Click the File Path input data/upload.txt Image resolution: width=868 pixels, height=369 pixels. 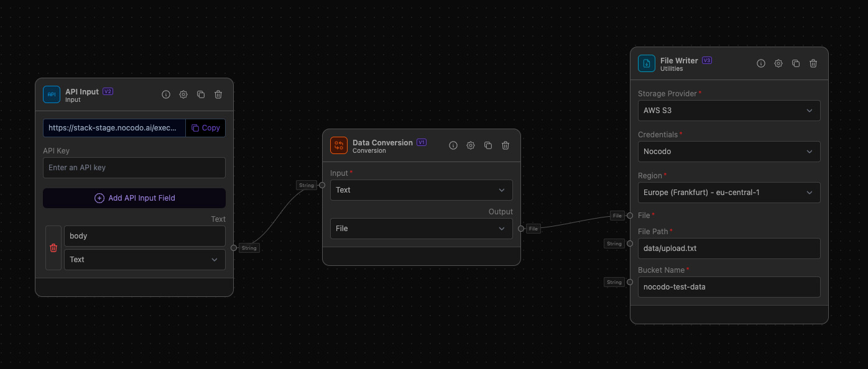(x=729, y=248)
